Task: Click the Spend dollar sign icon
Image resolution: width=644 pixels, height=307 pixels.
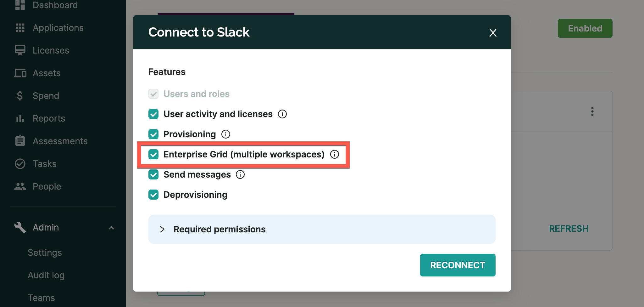Action: [x=20, y=96]
